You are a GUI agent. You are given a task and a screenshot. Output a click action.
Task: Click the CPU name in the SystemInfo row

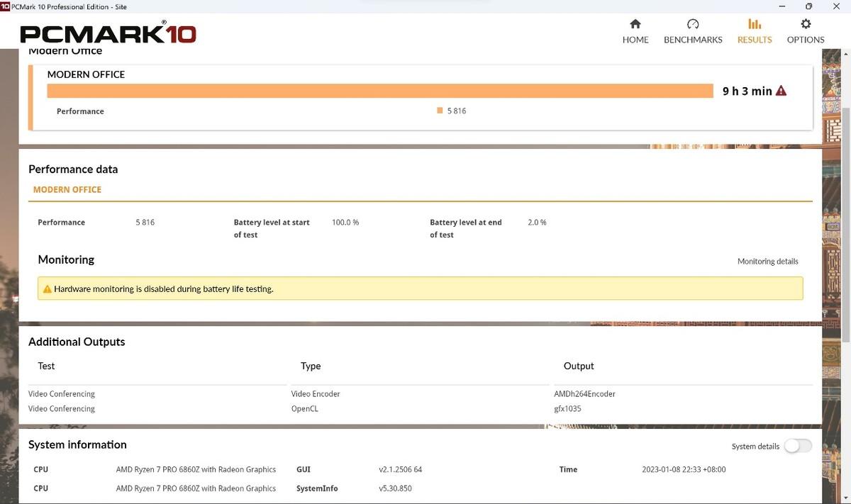(196, 488)
